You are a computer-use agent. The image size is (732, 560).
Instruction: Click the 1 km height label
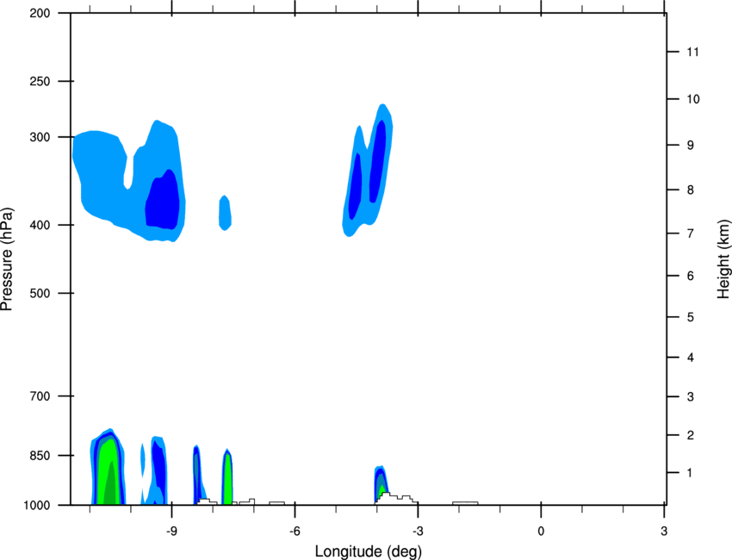690,473
